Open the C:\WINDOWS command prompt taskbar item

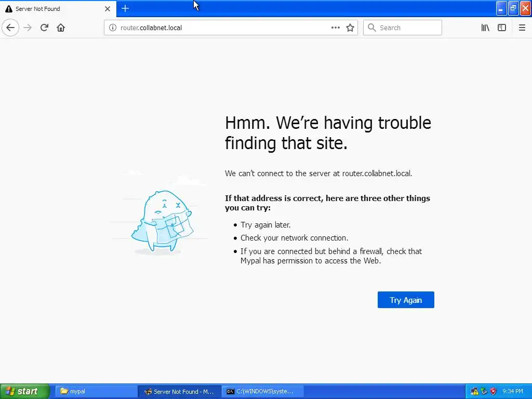tap(262, 391)
